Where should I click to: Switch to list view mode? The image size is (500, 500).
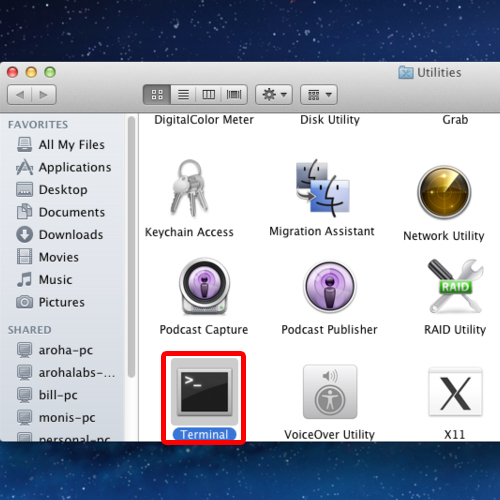(183, 95)
